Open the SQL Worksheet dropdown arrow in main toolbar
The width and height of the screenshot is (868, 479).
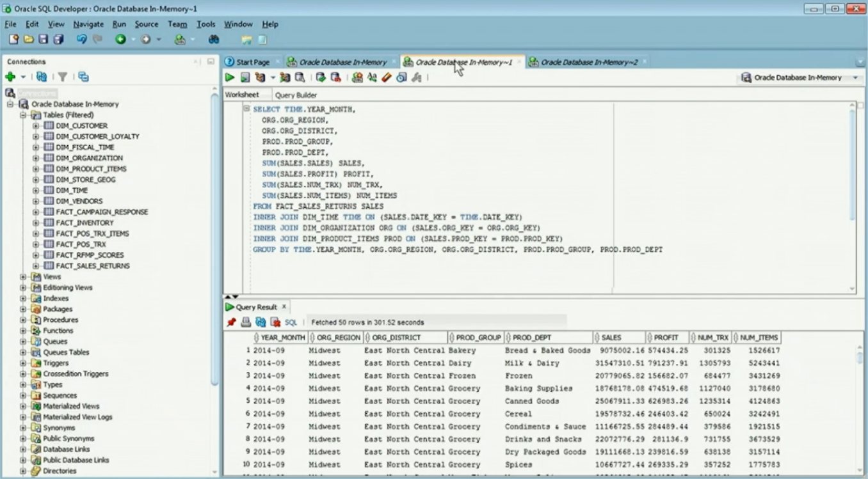pyautogui.click(x=193, y=40)
